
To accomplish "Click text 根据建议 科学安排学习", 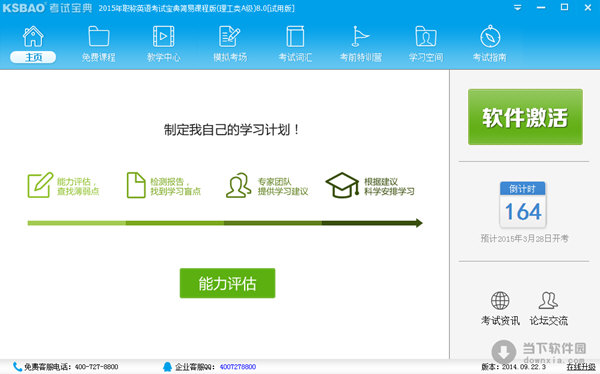I will click(x=389, y=186).
